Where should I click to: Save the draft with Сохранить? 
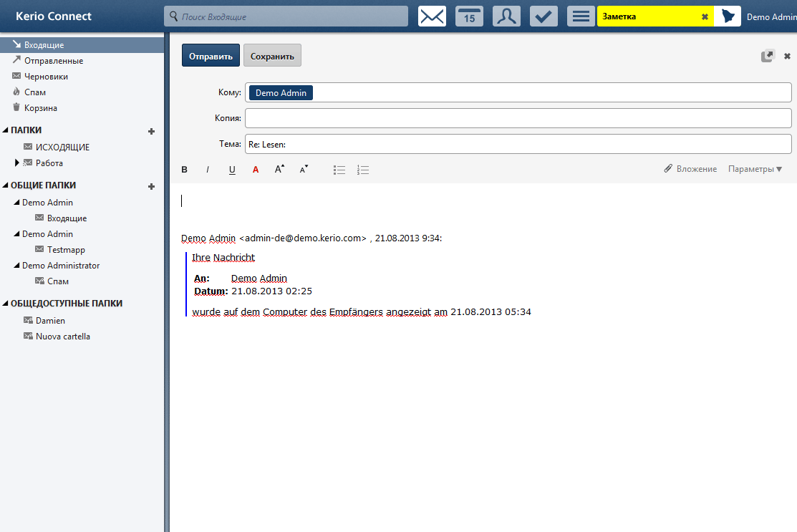[x=272, y=55]
